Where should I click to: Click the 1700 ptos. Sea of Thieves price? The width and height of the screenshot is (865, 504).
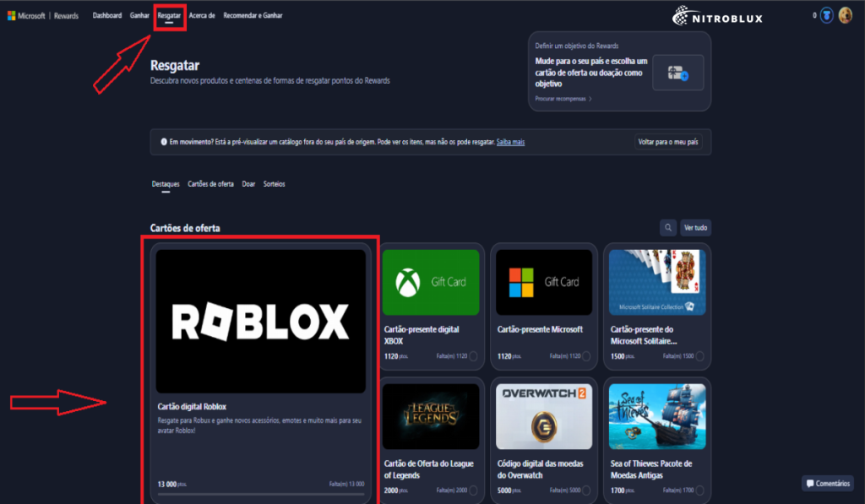(623, 490)
